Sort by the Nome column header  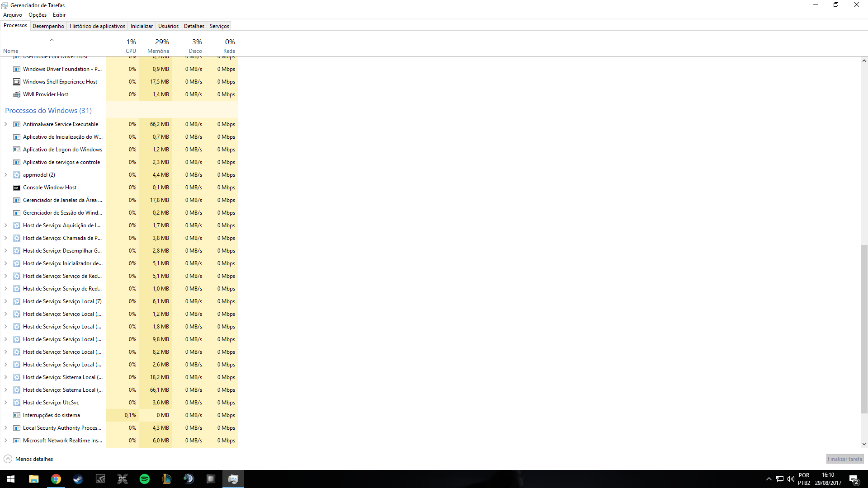tap(53, 46)
